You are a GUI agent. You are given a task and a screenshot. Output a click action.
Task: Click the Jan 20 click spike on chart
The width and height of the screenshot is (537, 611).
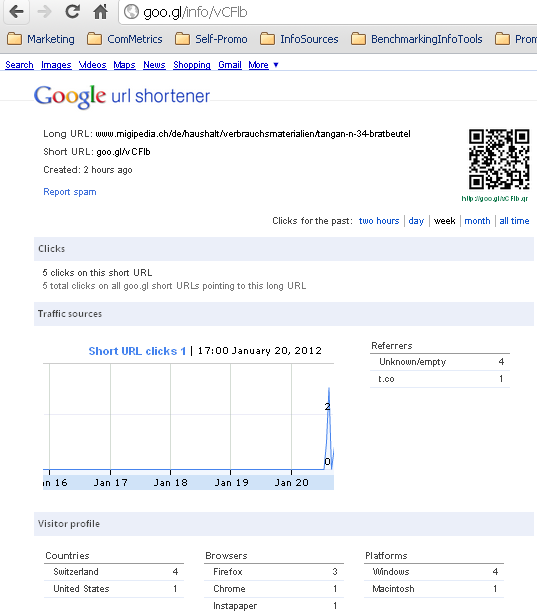[329, 405]
